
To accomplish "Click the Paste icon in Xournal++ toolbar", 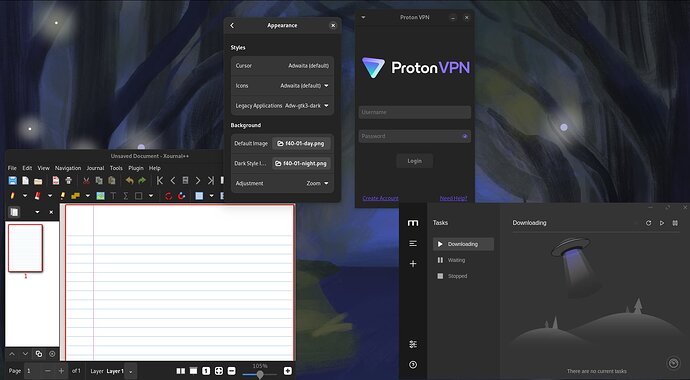I will tap(112, 181).
